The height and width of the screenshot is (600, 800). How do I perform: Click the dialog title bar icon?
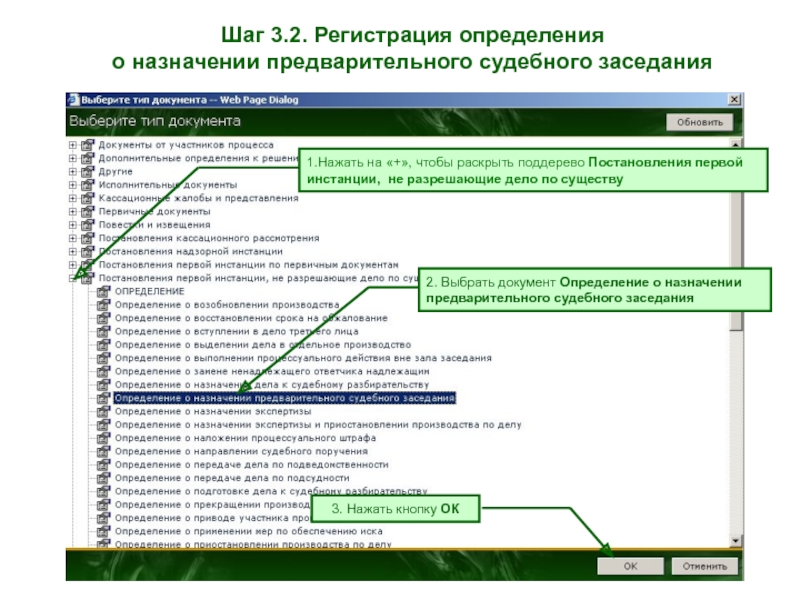coord(73,99)
